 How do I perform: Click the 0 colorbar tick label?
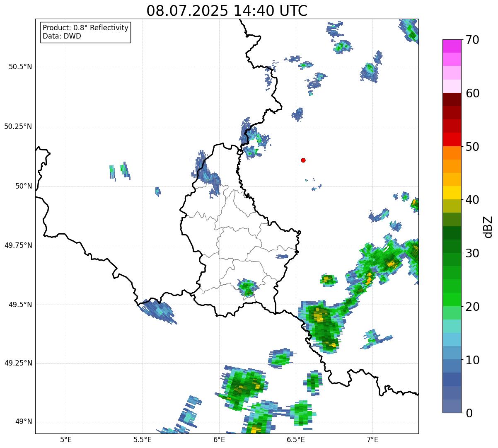coord(469,413)
